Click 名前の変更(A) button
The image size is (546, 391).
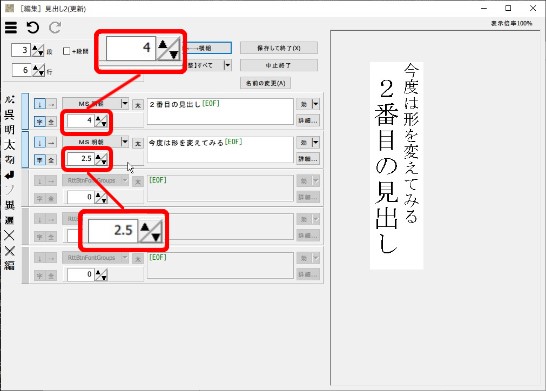pos(265,83)
